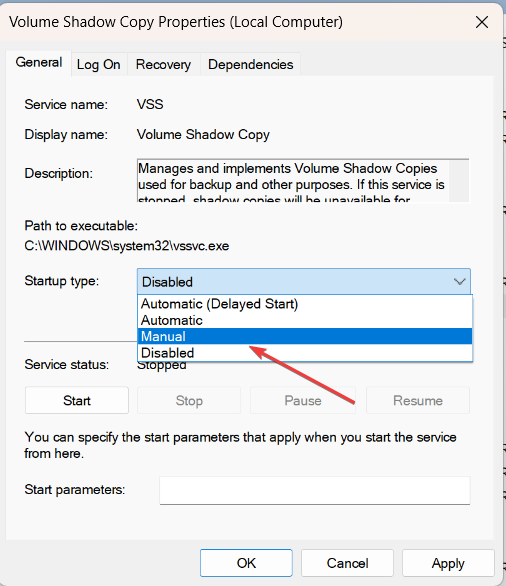Viewport: 506px width, 586px height.
Task: Collapse the Startup type dropdown arrow
Action: tap(459, 281)
